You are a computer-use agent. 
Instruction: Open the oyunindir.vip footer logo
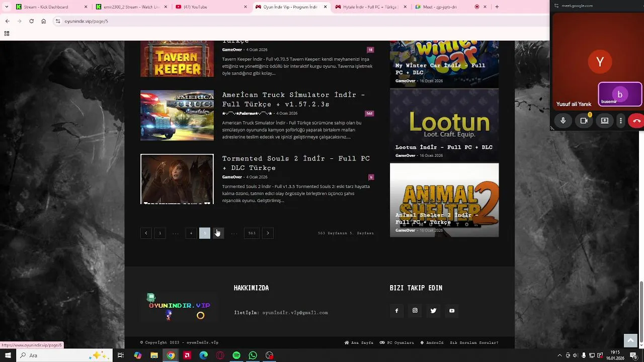click(x=179, y=307)
